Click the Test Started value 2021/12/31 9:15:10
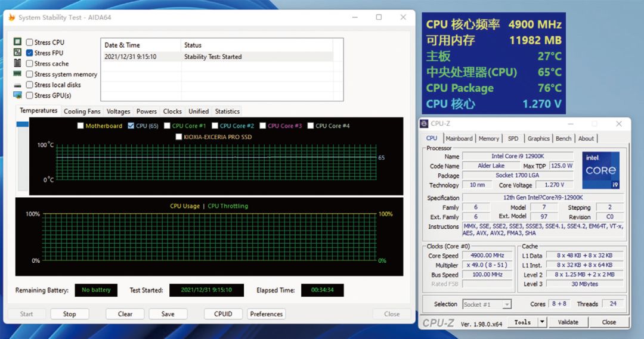The width and height of the screenshot is (644, 339). click(x=206, y=290)
